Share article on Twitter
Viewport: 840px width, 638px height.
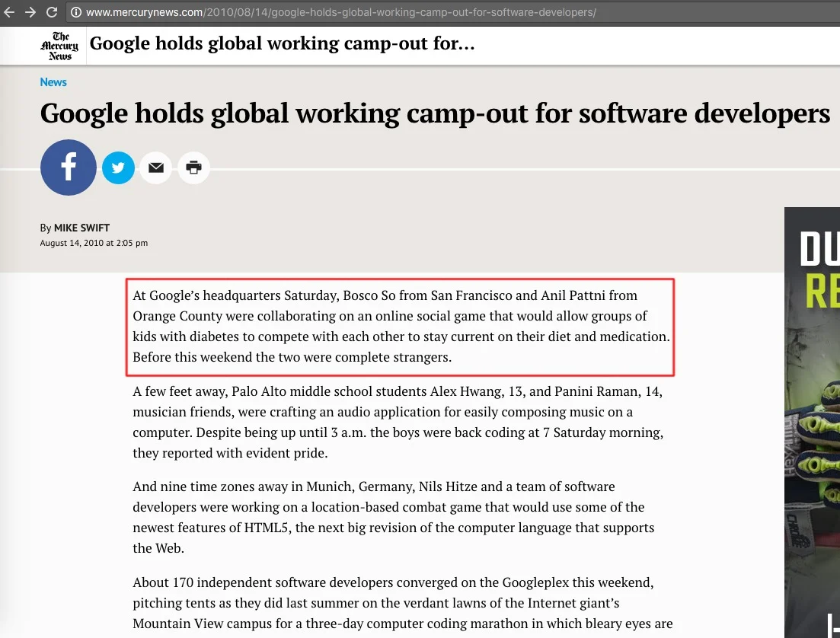coord(118,167)
